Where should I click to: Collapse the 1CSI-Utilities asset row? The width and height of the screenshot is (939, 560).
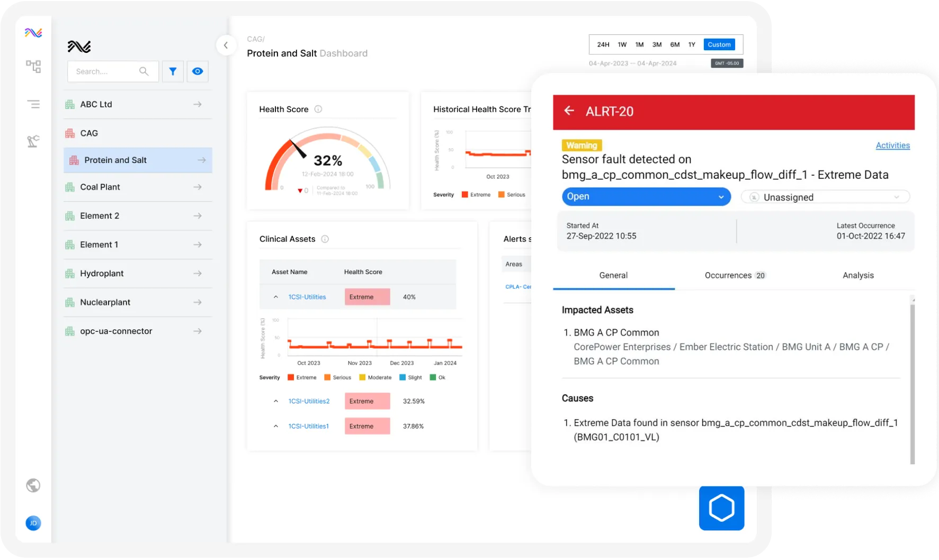[x=276, y=297]
